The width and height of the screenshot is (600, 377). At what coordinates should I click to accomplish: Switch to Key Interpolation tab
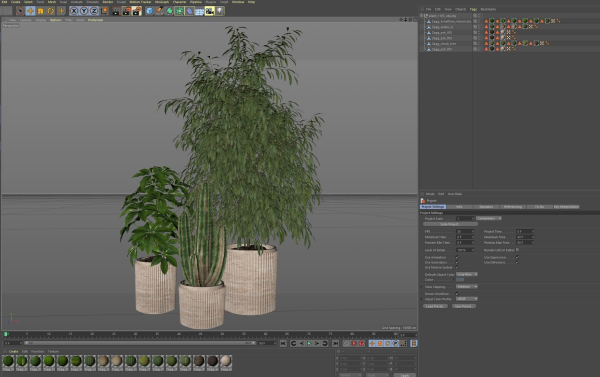pyautogui.click(x=566, y=207)
